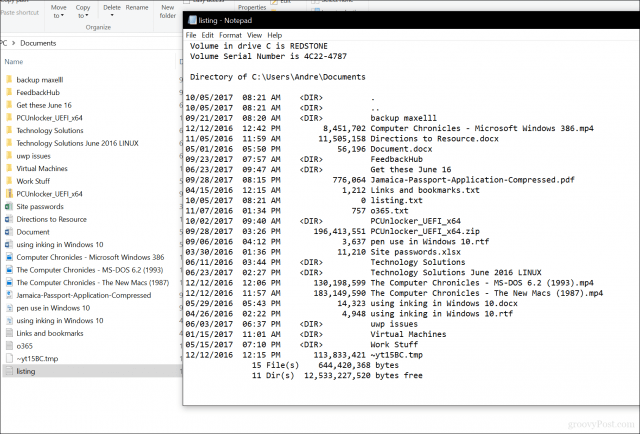Screen dimensions: 640x434
Task: Select the Virtual Machines folder icon
Action: point(9,168)
